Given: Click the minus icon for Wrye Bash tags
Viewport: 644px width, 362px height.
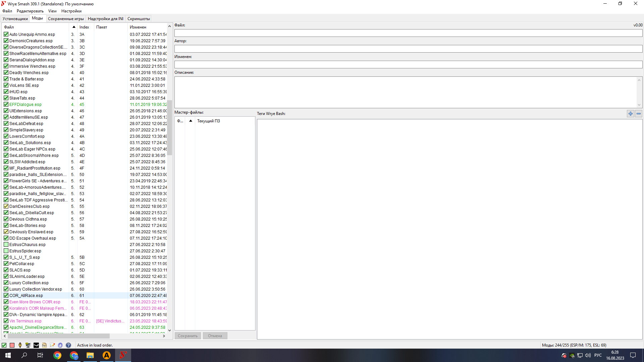Looking at the screenshot, I should click(639, 114).
